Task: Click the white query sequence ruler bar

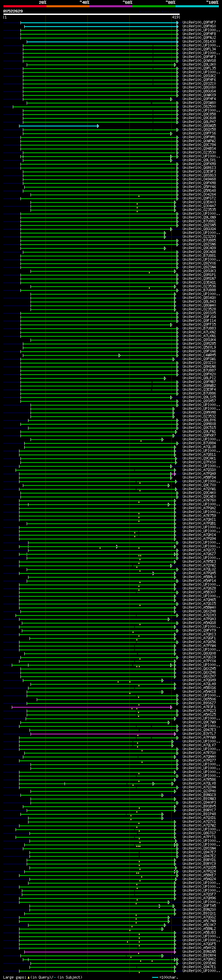Action: tap(92, 15)
